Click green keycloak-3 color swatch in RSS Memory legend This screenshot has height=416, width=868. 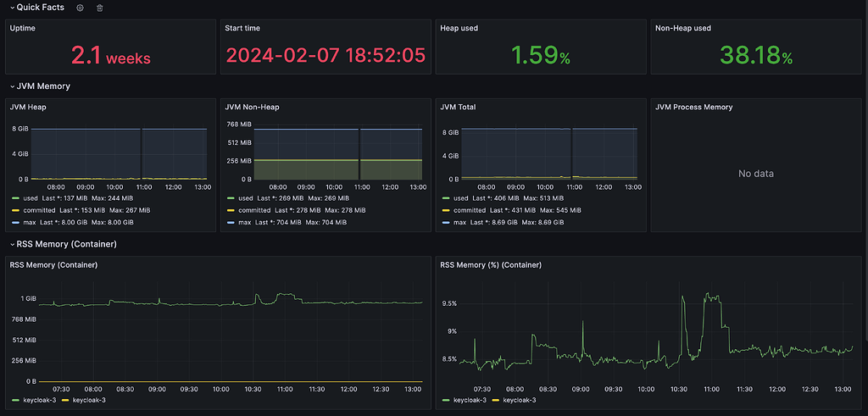(x=14, y=400)
